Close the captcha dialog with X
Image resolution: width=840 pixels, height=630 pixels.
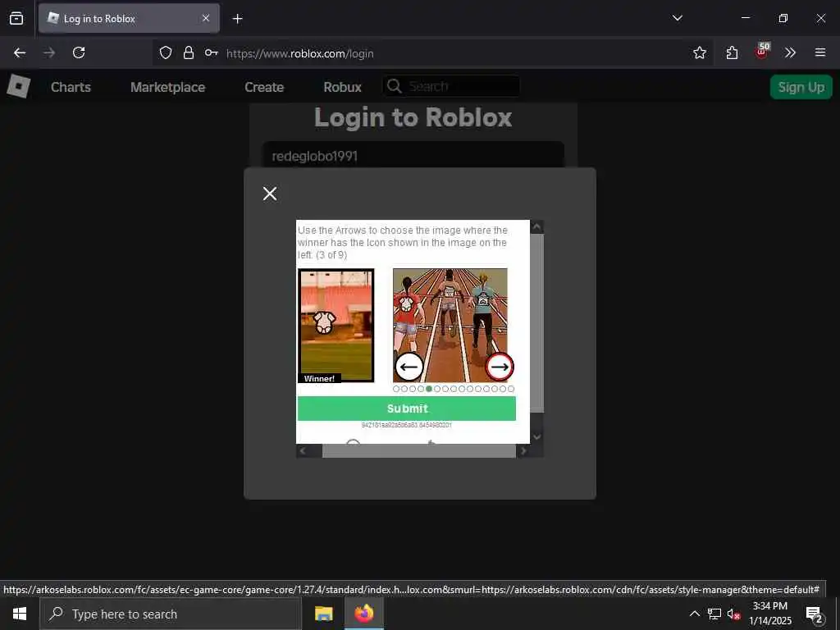click(270, 194)
